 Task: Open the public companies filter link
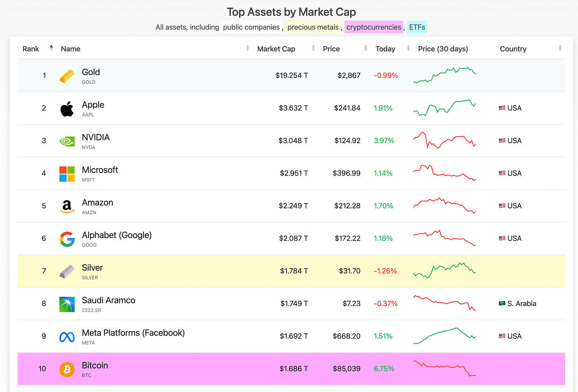coord(251,27)
